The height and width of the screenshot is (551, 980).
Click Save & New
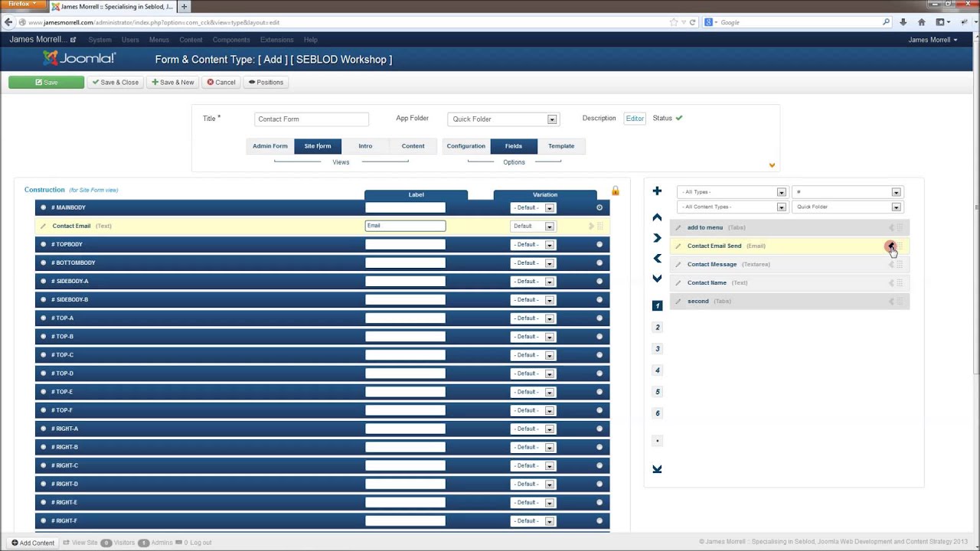click(x=173, y=82)
